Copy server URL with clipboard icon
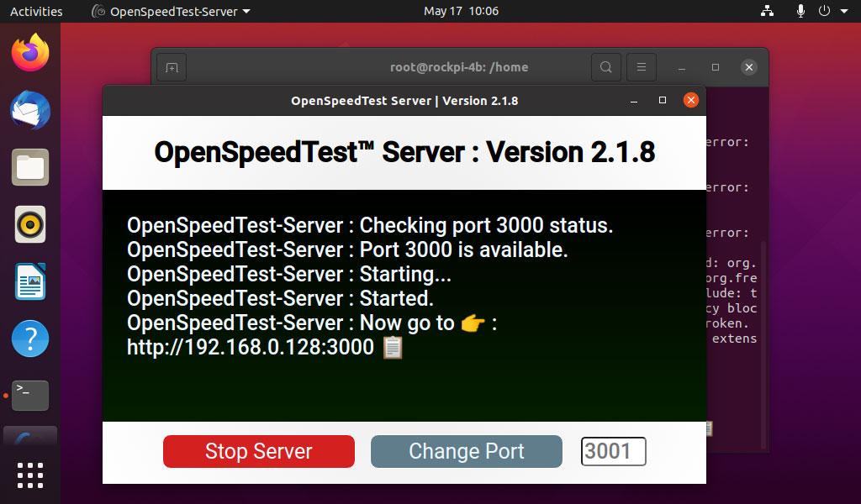Viewport: 861px width, 504px height. [393, 348]
